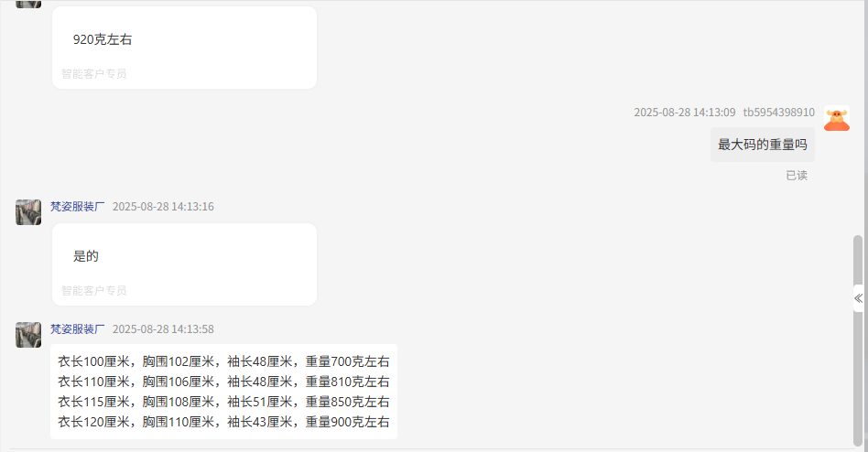Expand the side panel with double-chevron arrow
The image size is (868, 452).
[859, 298]
